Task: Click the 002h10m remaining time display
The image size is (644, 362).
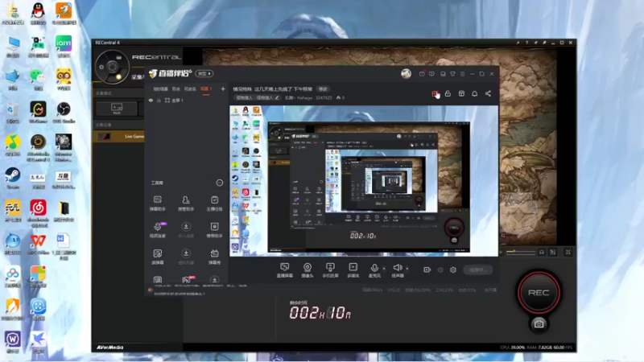Action: coord(320,313)
